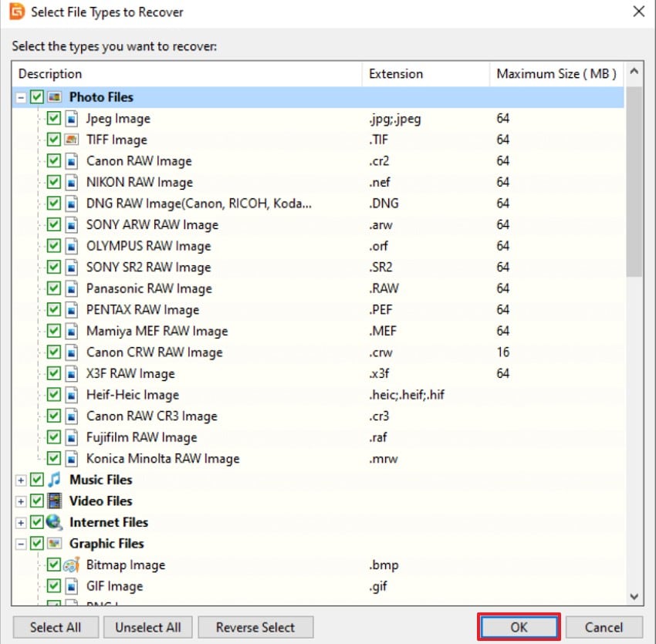The width and height of the screenshot is (656, 644).
Task: Confirm selection with the OK button
Action: coord(519,627)
